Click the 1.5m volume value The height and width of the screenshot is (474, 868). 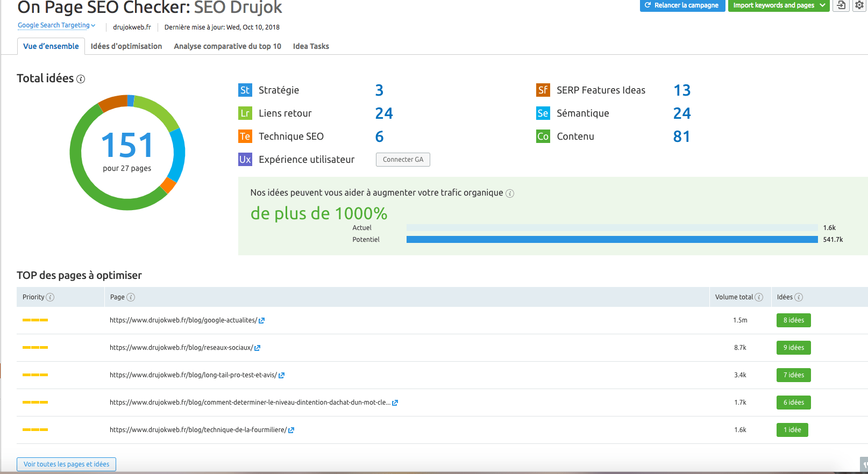[740, 320]
